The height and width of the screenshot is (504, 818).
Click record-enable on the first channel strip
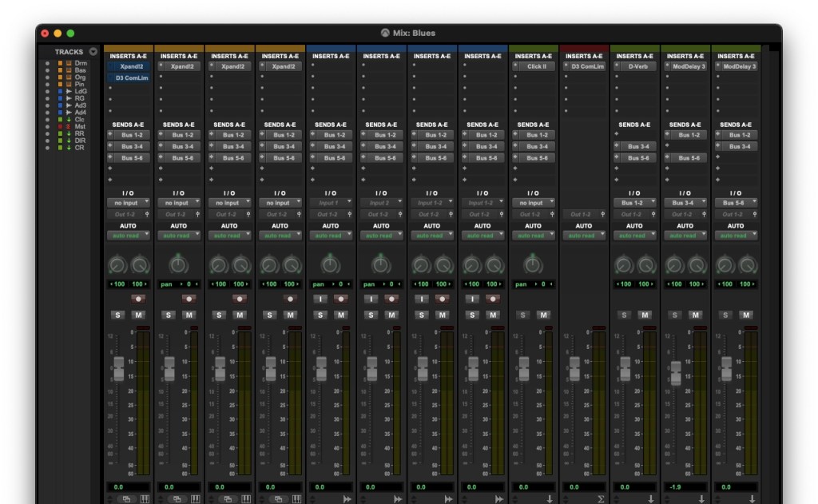(x=138, y=299)
